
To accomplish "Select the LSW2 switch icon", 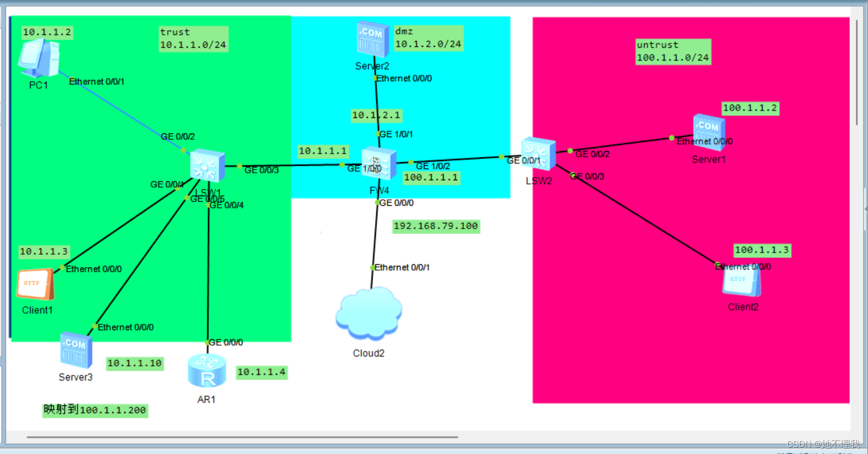I will coord(538,155).
